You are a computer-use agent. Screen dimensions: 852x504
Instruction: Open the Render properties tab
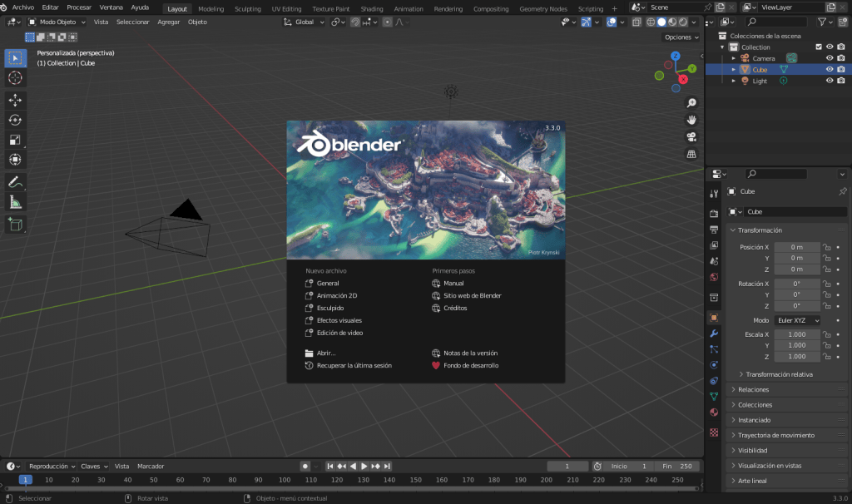pyautogui.click(x=714, y=214)
